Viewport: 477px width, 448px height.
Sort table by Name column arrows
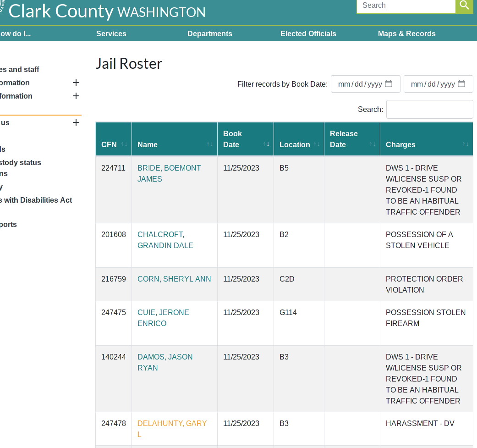[210, 144]
